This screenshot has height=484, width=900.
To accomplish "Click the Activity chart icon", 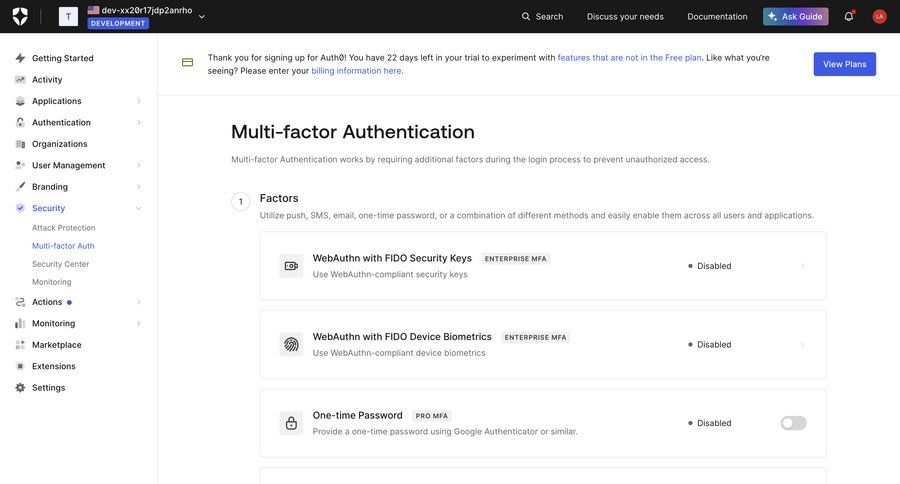I will pos(20,79).
